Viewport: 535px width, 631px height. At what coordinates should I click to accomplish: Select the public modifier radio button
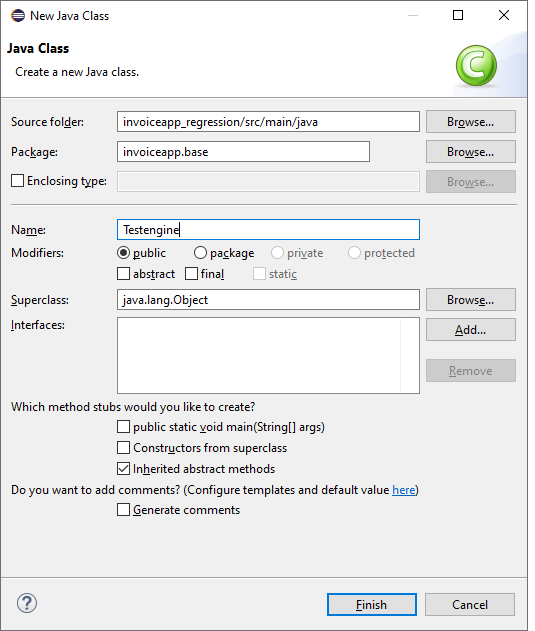pos(123,253)
